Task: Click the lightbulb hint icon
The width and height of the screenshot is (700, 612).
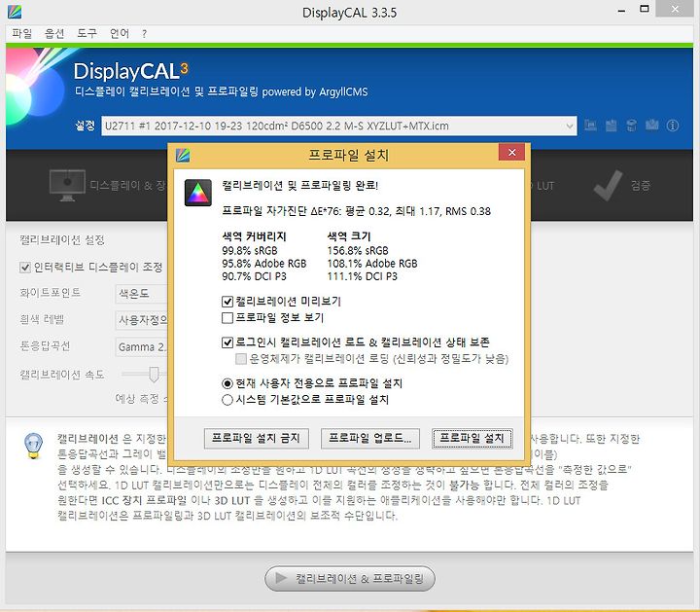Action: tap(34, 446)
